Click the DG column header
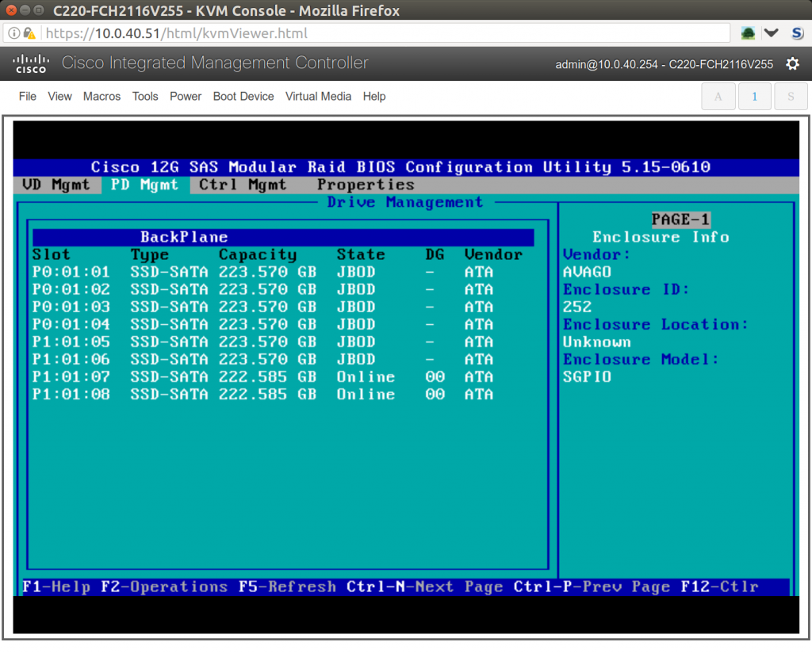The width and height of the screenshot is (812, 653). 435,254
